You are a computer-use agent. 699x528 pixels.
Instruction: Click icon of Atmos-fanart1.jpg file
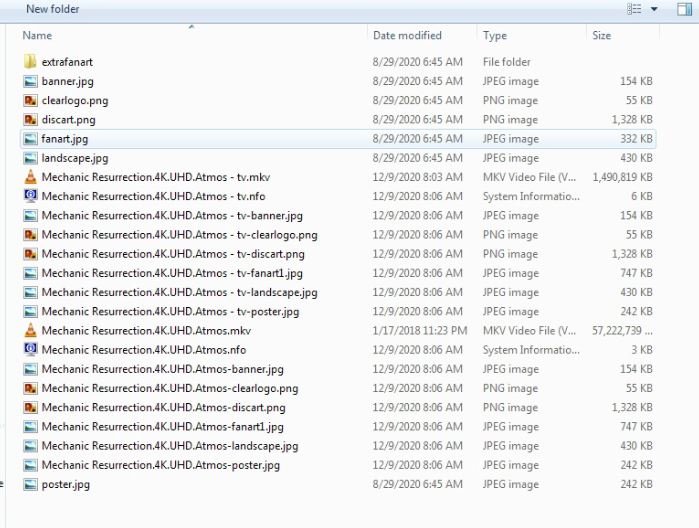pos(30,426)
